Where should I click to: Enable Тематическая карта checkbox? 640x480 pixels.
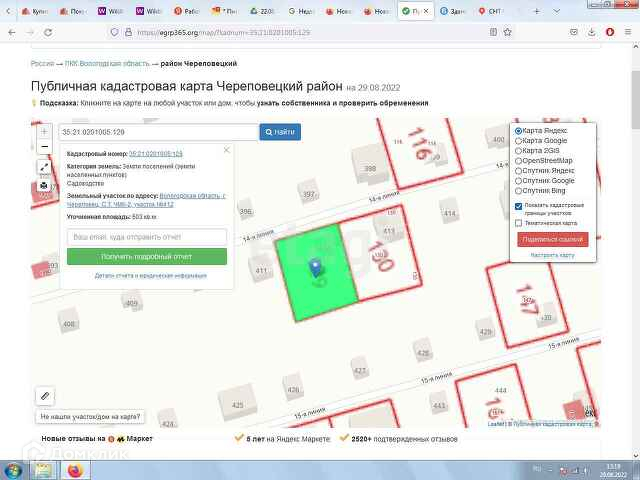click(x=518, y=223)
